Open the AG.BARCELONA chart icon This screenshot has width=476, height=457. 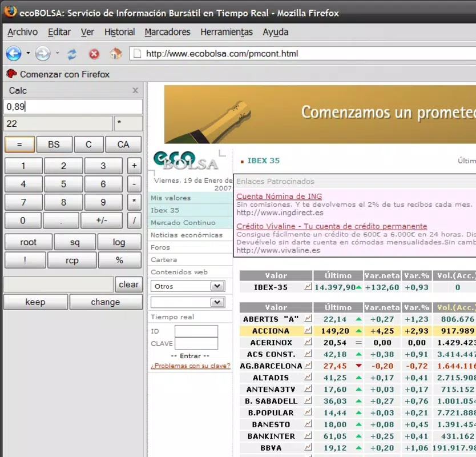click(308, 365)
